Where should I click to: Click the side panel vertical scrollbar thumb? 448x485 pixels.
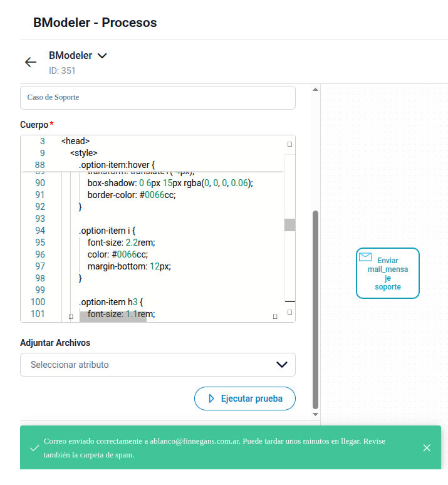(x=315, y=310)
